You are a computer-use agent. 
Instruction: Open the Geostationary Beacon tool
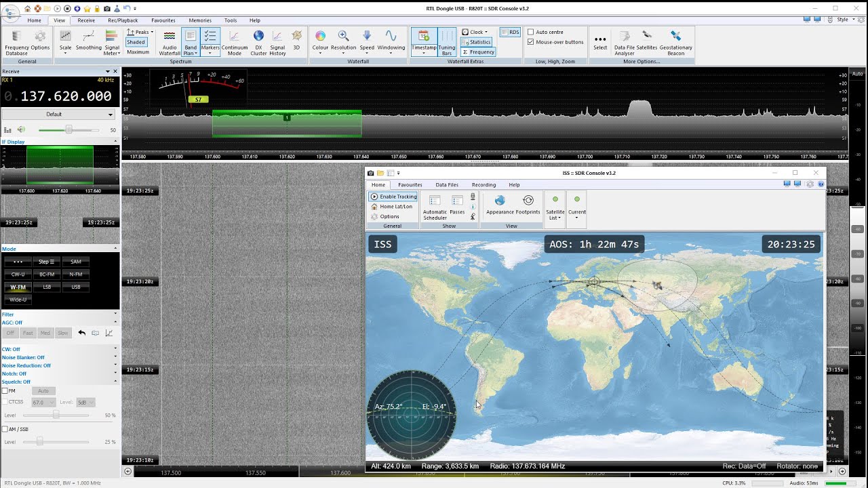(x=675, y=42)
